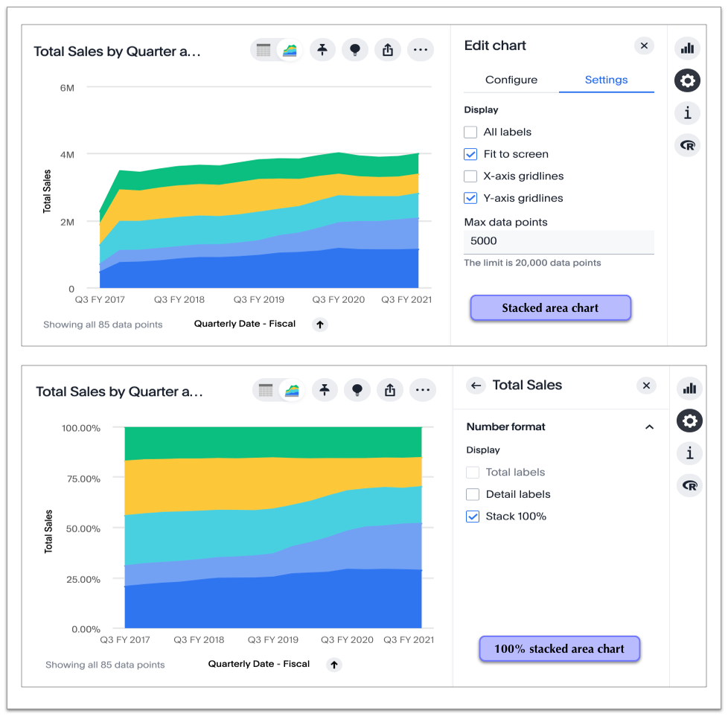This screenshot has height=716, width=728.
Task: Click the insights lightbulb icon
Action: click(355, 49)
